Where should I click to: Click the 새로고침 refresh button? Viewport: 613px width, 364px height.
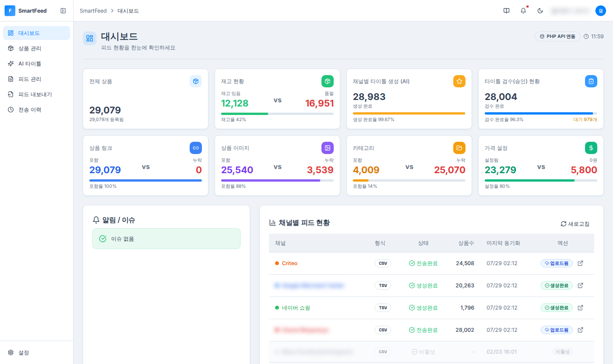click(x=575, y=224)
